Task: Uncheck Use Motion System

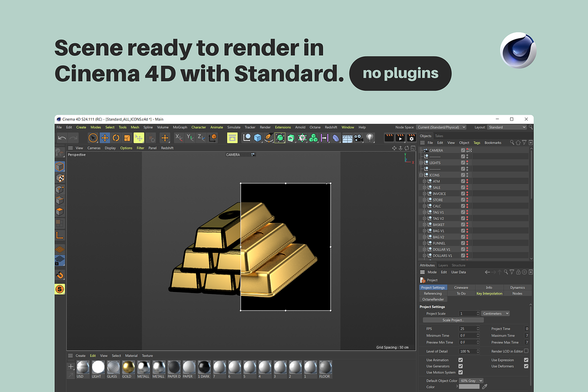Action: click(x=460, y=372)
